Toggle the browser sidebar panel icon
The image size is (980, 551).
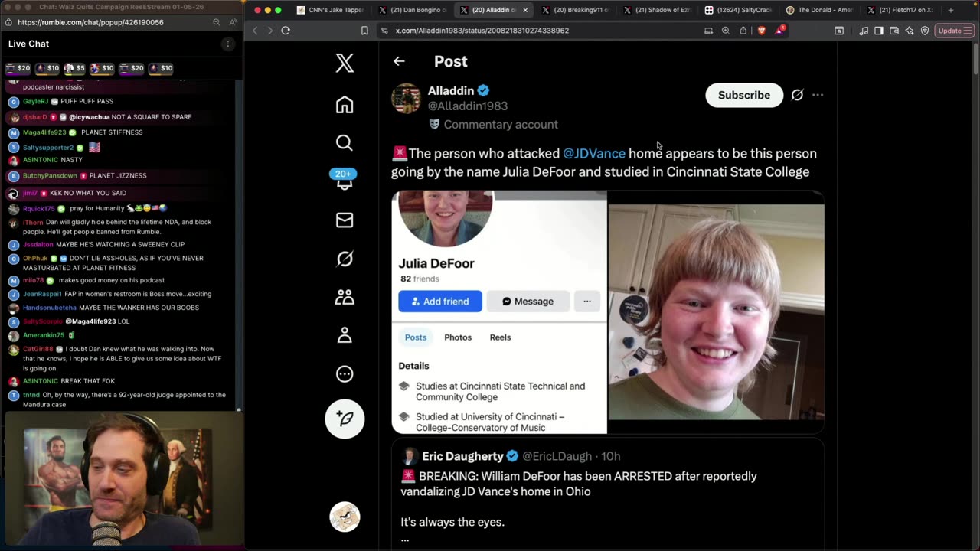pos(879,31)
